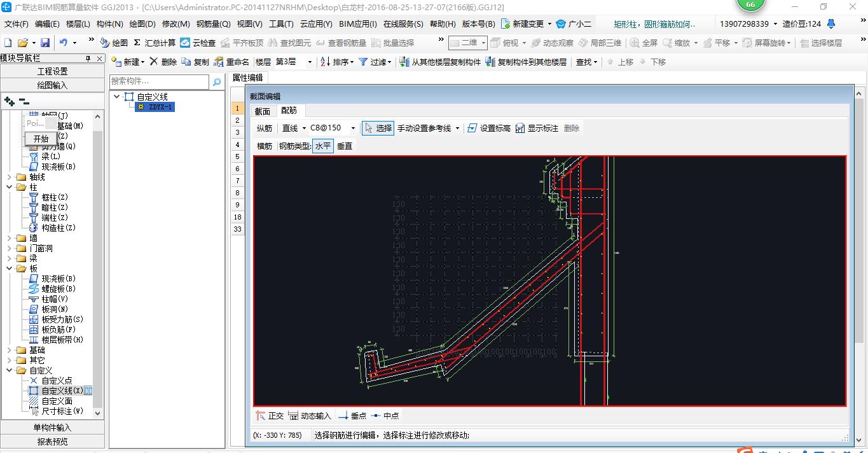Click 设置标高 in section editor
Screen dimensions: 868x453
point(489,128)
